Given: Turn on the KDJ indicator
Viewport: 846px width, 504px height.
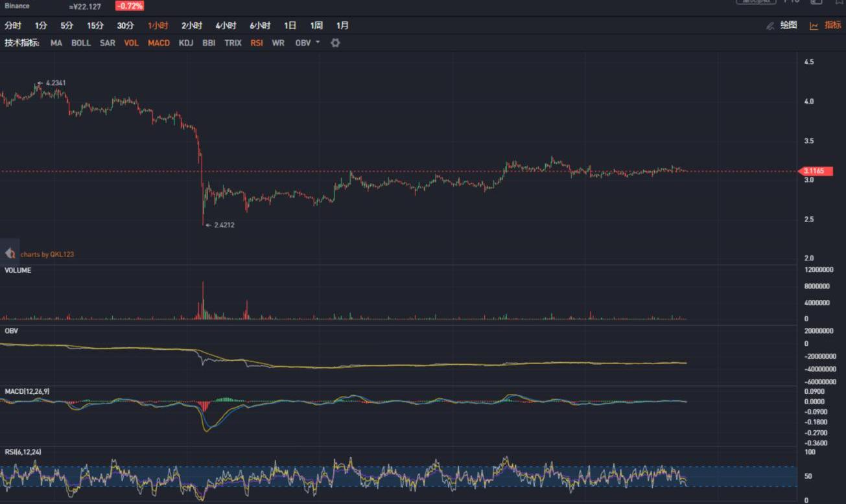Looking at the screenshot, I should coord(185,43).
